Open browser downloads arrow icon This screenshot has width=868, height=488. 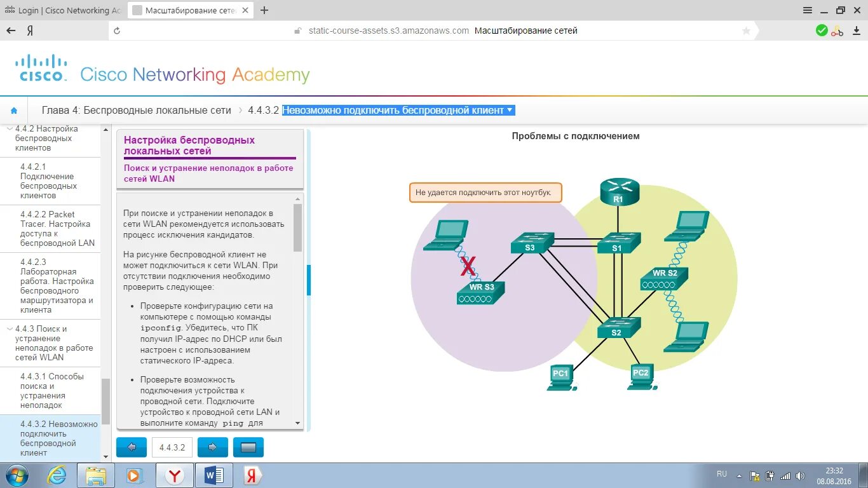(x=857, y=30)
